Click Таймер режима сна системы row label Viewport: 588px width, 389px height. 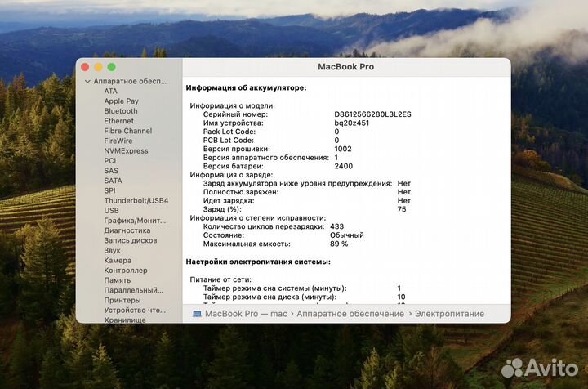[x=275, y=288]
